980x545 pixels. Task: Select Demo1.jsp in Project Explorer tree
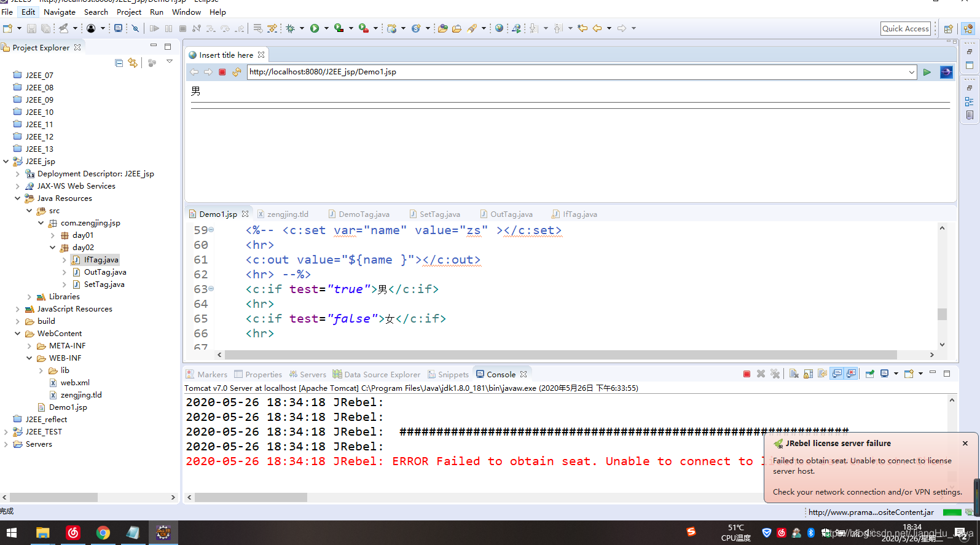[63, 407]
